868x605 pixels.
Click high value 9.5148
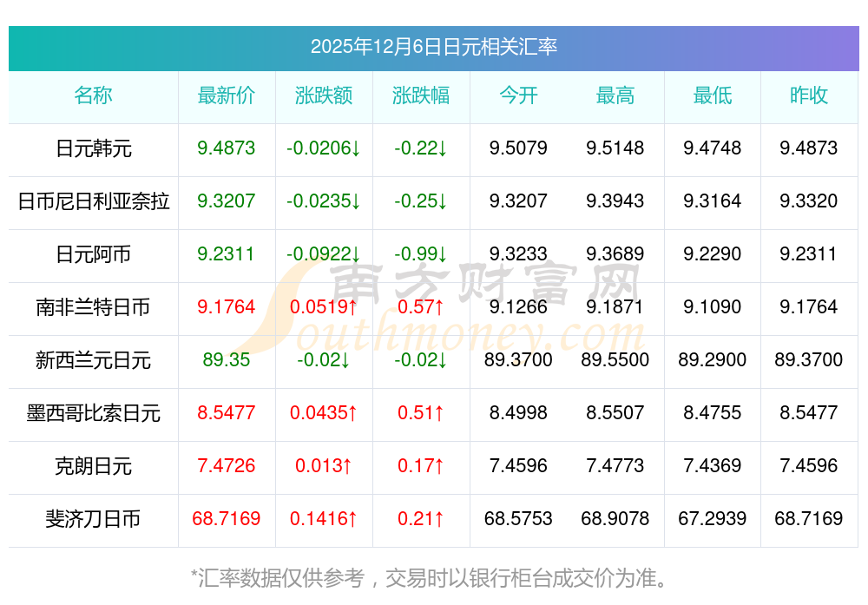[x=615, y=148]
